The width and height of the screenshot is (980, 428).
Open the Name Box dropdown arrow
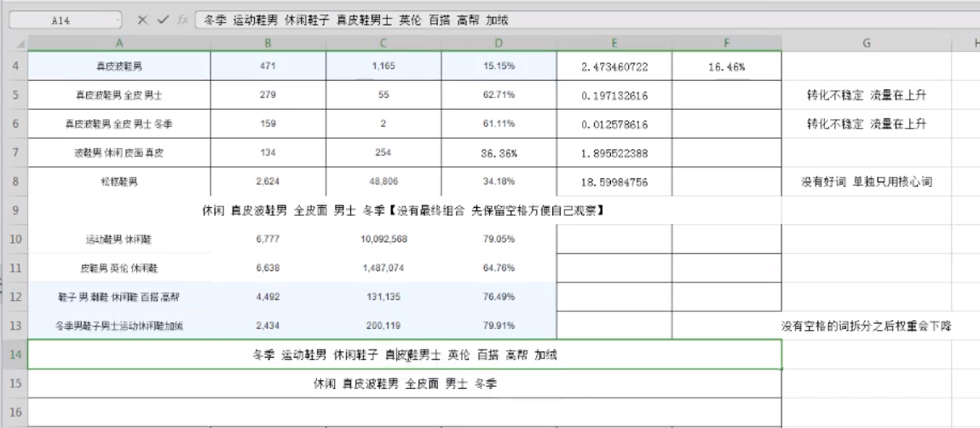118,20
